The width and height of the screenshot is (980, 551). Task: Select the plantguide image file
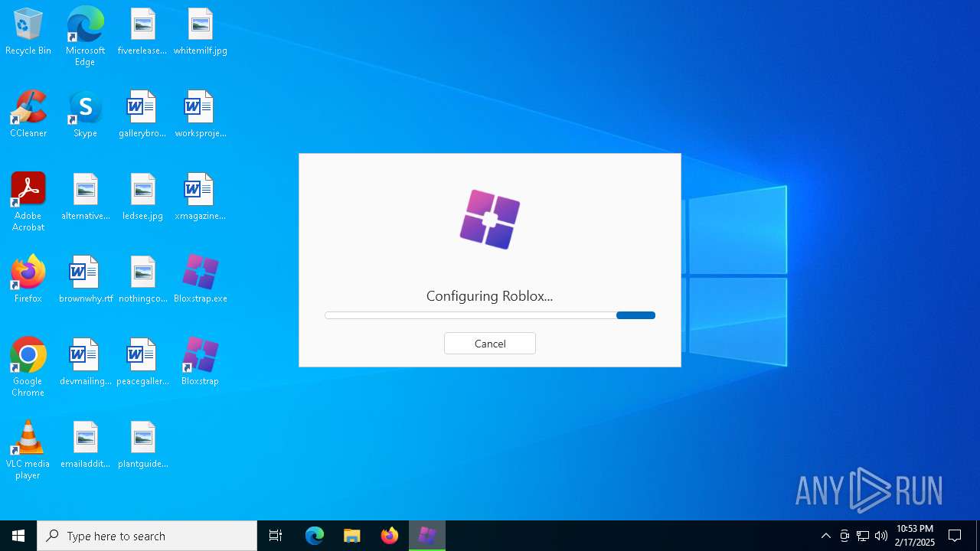[142, 445]
